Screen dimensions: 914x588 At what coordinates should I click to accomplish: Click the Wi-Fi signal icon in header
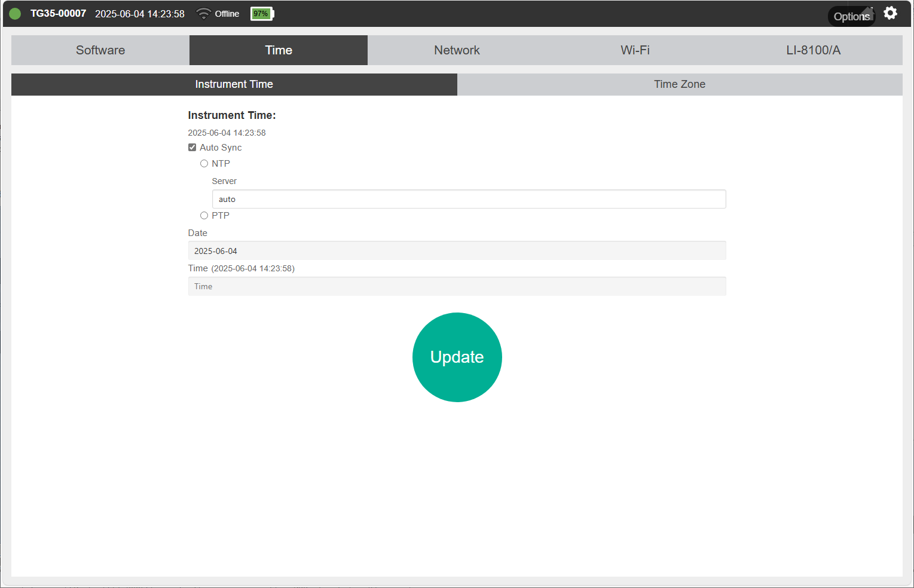pyautogui.click(x=204, y=14)
